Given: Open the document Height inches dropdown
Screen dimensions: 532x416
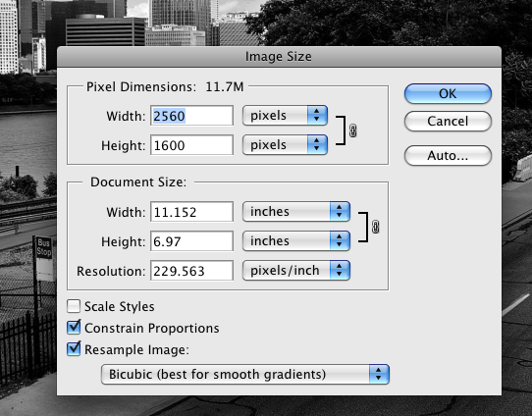Looking at the screenshot, I should [296, 240].
